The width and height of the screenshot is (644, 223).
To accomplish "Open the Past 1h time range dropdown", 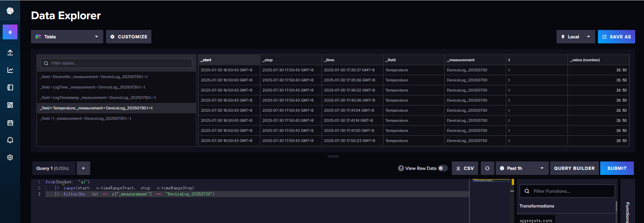I will click(522, 168).
